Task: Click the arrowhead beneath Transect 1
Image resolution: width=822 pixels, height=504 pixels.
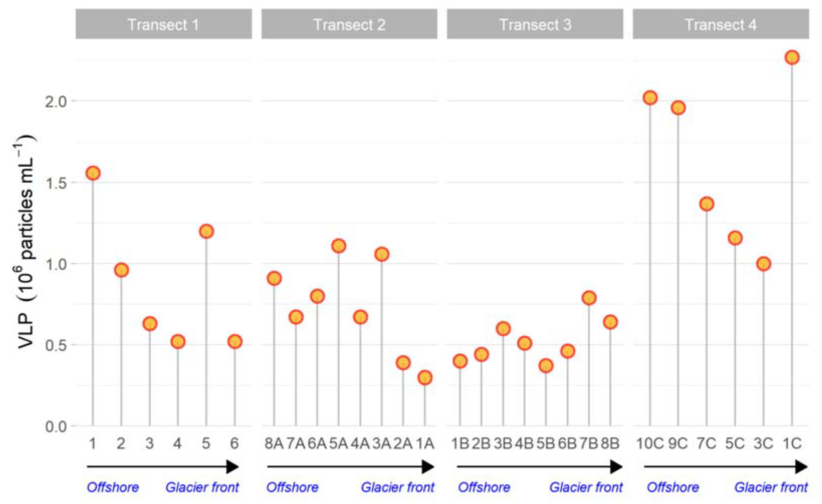Action: point(233,467)
